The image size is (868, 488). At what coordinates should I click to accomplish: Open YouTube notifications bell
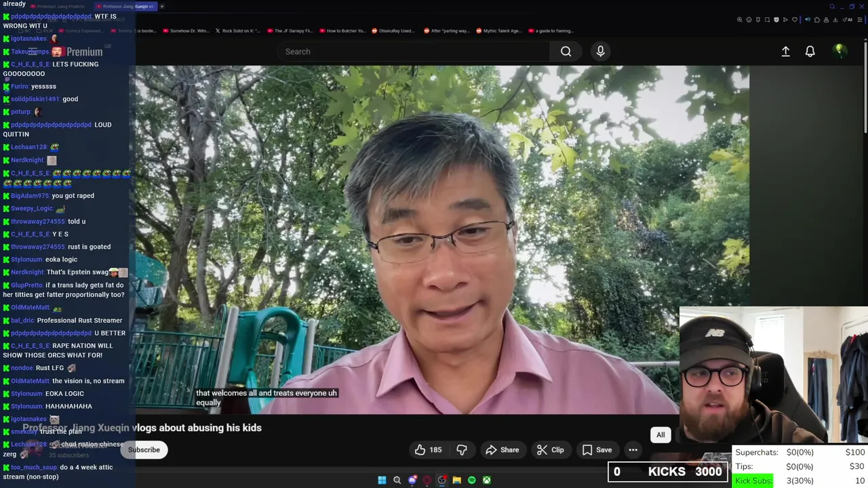810,52
